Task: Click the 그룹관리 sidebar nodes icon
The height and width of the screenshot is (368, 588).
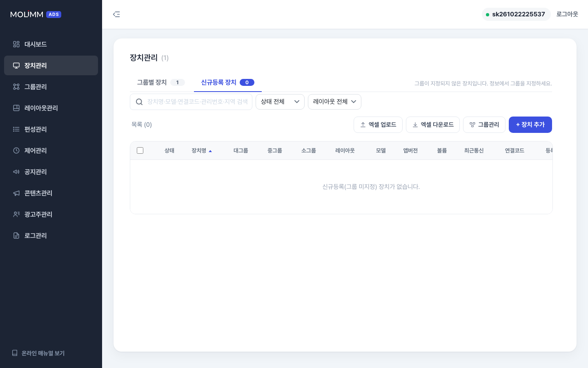Action: click(16, 87)
